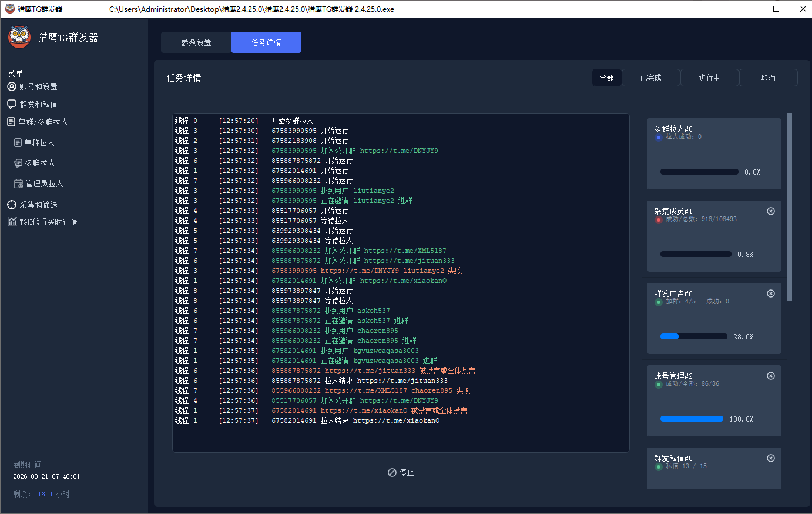Click expiry date 2026.08.21 07:40:01
The width and height of the screenshot is (812, 514).
pos(46,476)
